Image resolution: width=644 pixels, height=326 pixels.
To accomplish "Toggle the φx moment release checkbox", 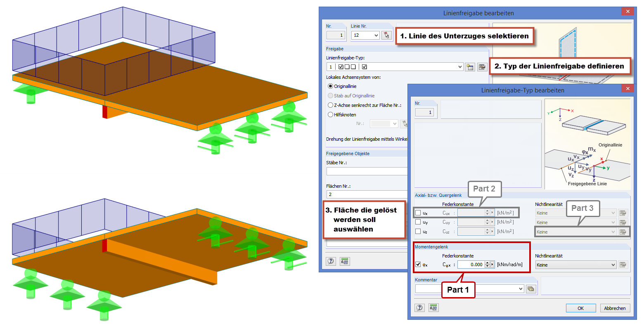I will point(418,265).
